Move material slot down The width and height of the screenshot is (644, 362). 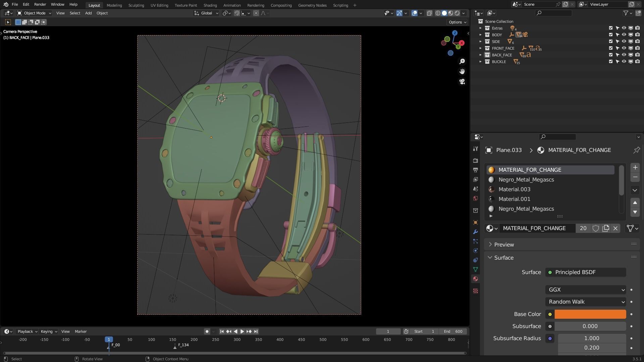[635, 212]
